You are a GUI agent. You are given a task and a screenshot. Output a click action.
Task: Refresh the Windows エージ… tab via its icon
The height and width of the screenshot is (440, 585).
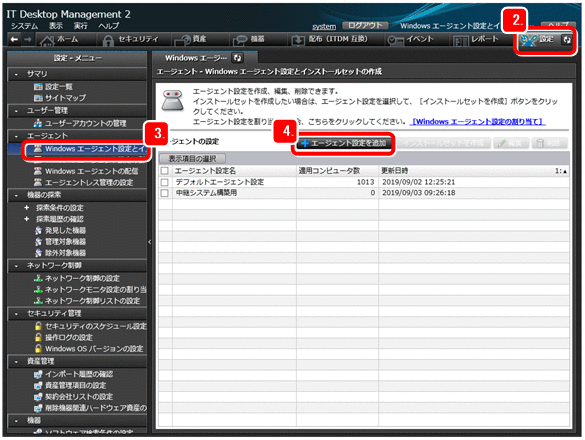tap(237, 58)
